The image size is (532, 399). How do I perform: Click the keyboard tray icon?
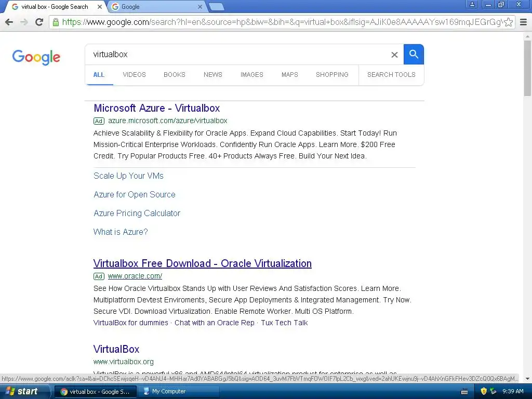[464, 392]
